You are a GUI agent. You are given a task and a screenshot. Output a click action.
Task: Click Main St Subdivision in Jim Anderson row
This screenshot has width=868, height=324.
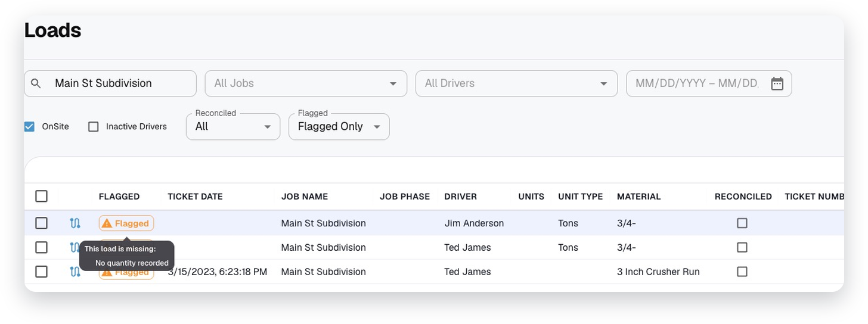click(x=324, y=223)
